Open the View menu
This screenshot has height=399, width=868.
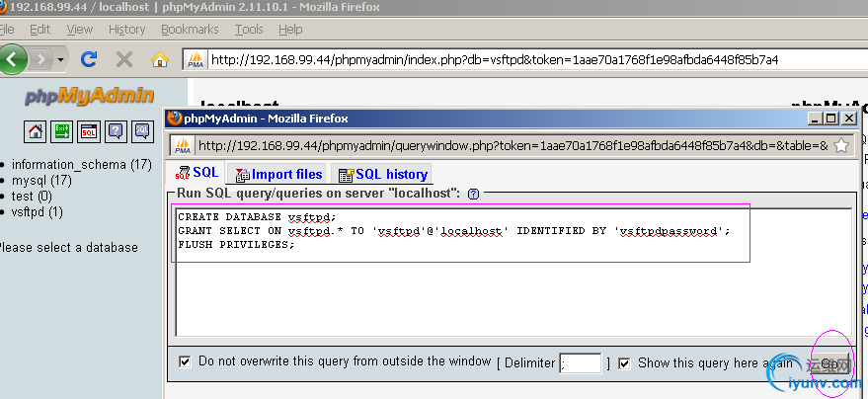coord(79,30)
